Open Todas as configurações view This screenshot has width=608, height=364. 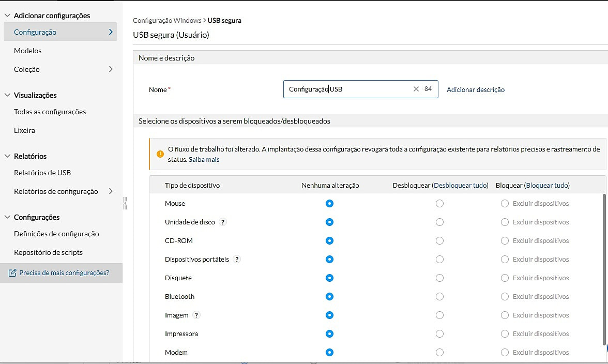point(50,112)
